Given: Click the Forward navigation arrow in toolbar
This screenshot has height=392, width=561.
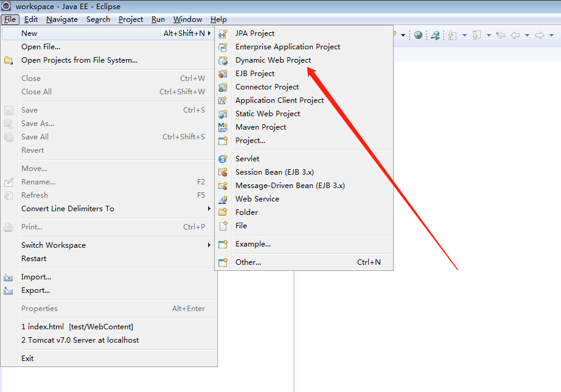Looking at the screenshot, I should tap(540, 35).
